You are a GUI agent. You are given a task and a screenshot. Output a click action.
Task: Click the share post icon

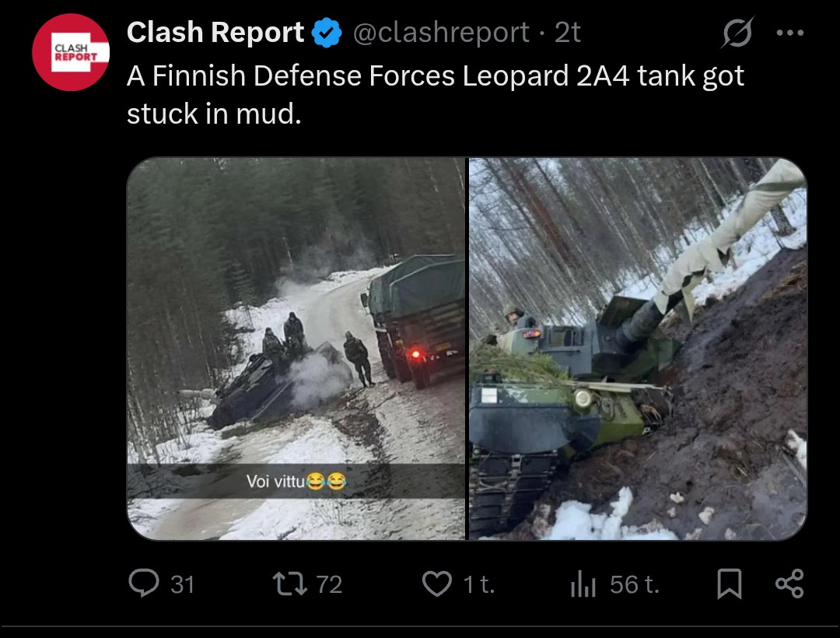point(790,584)
